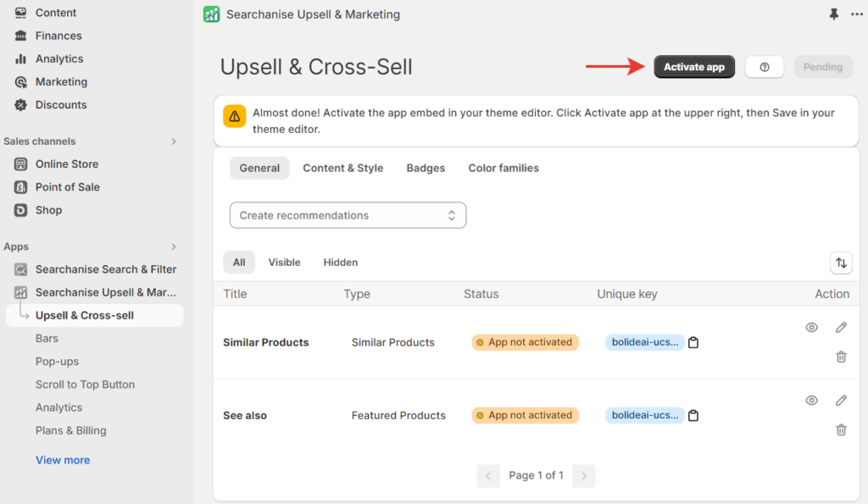Expand the Apps section chevron

point(173,246)
